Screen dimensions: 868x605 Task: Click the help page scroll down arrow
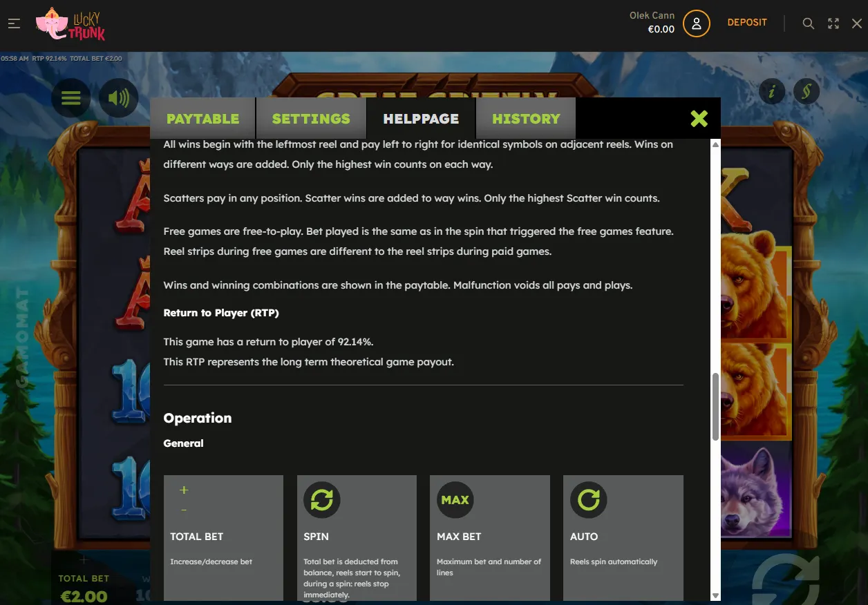(x=715, y=595)
